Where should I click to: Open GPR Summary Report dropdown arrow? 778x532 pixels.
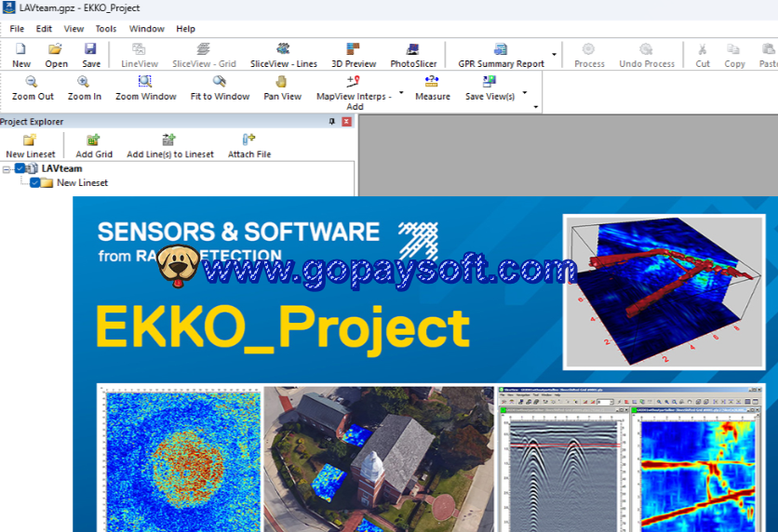pos(555,55)
